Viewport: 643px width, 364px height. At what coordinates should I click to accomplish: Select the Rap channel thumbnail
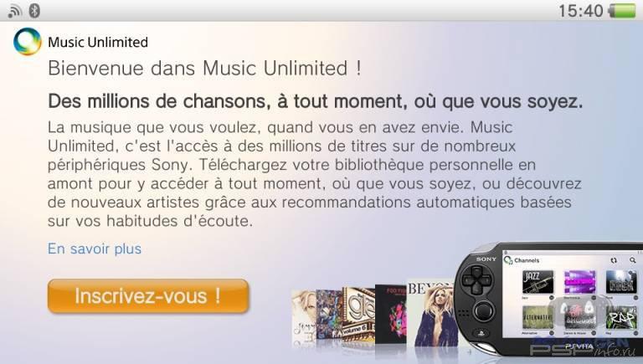click(x=622, y=318)
